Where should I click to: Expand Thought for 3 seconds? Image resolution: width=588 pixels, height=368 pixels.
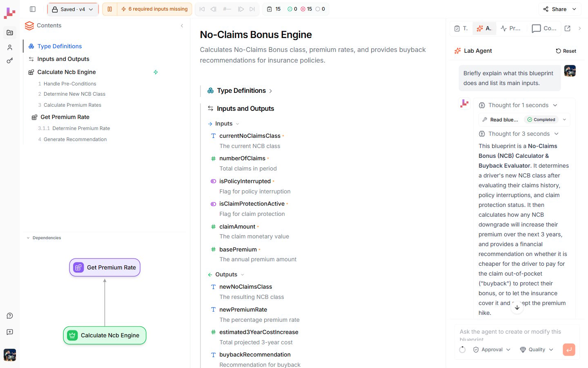point(519,134)
